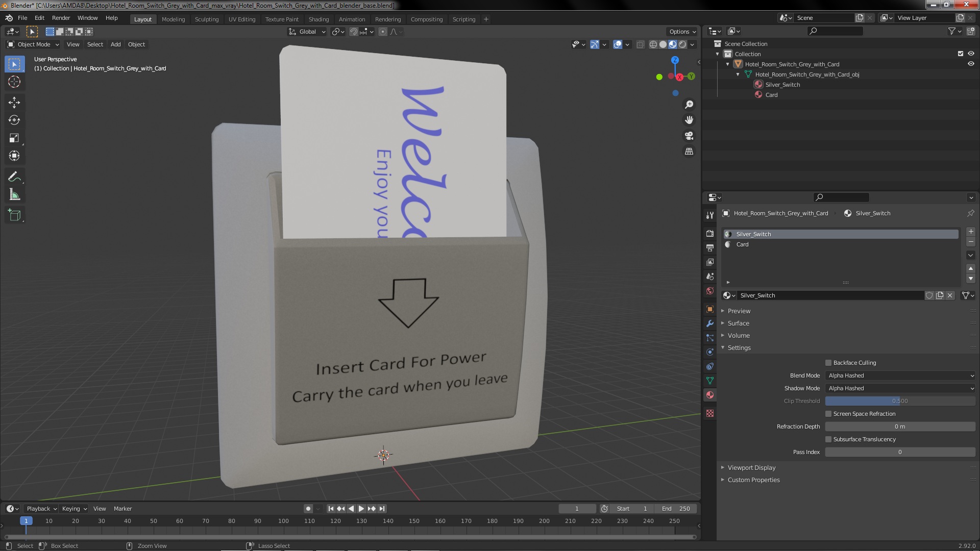Expand the Surface panel
980x551 pixels.
[x=738, y=323]
